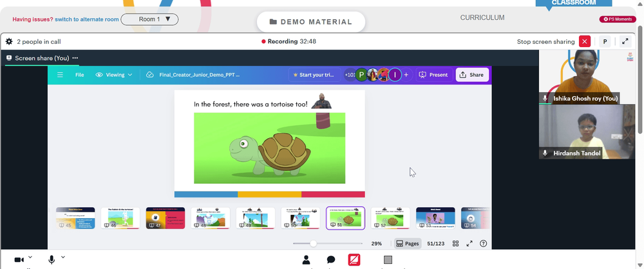Enter fullscreen mode for the call

pyautogui.click(x=625, y=41)
